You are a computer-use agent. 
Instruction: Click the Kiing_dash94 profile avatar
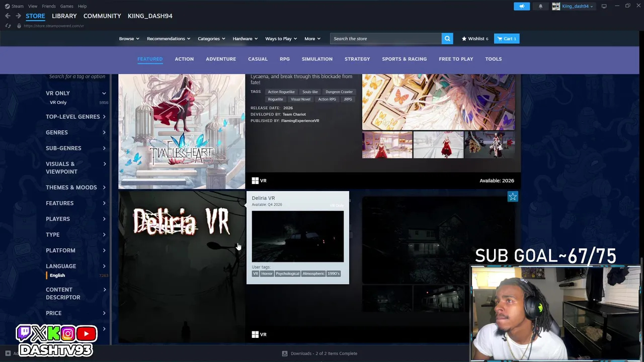pyautogui.click(x=556, y=6)
